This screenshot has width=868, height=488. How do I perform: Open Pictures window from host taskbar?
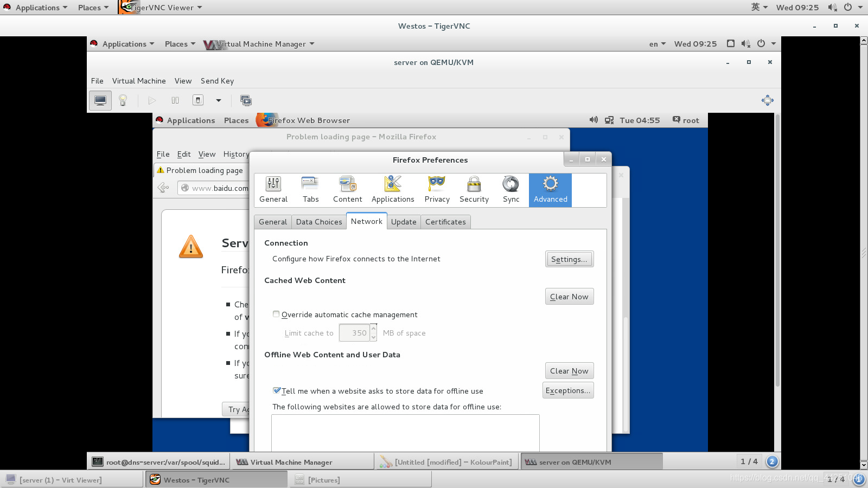pos(360,480)
